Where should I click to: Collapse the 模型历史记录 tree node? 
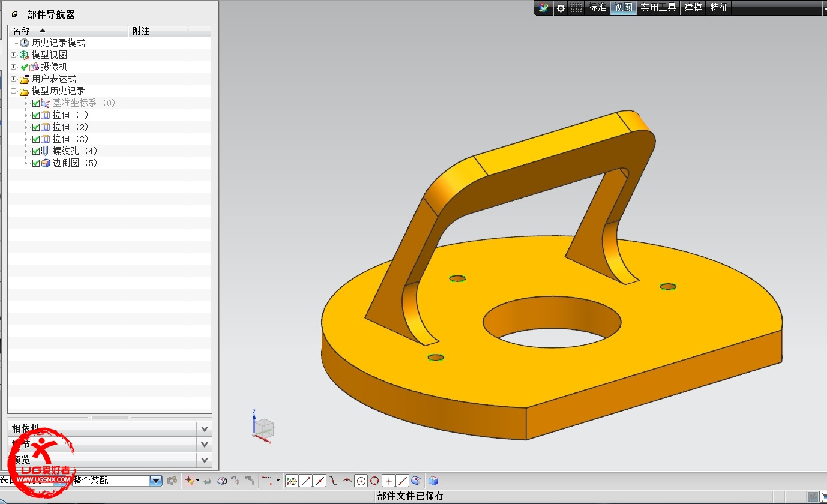[x=13, y=91]
